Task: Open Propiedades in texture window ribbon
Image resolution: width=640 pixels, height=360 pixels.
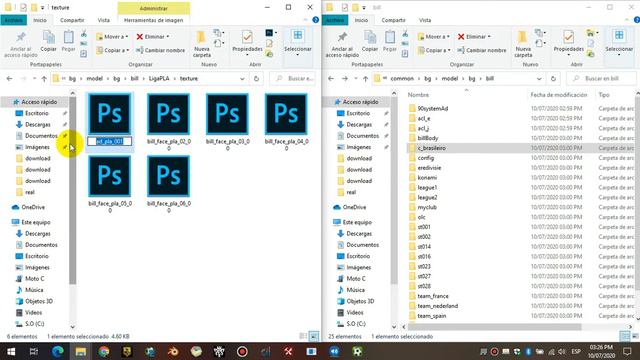Action: click(247, 42)
